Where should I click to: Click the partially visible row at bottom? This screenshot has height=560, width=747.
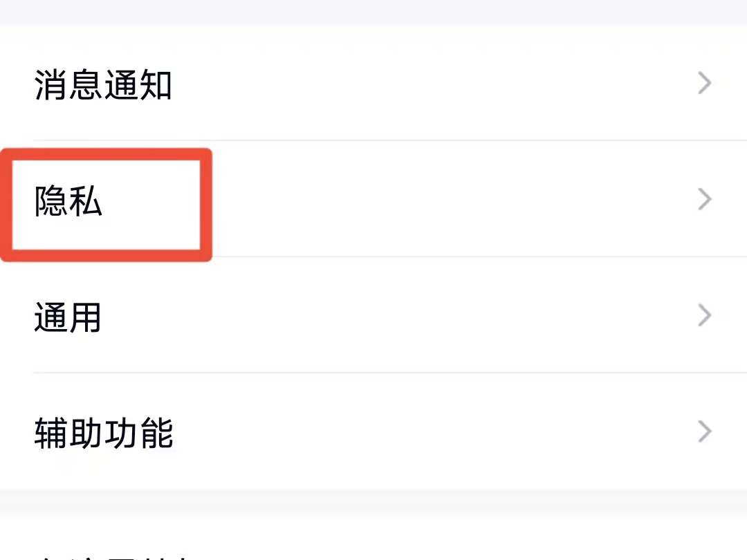[373, 538]
